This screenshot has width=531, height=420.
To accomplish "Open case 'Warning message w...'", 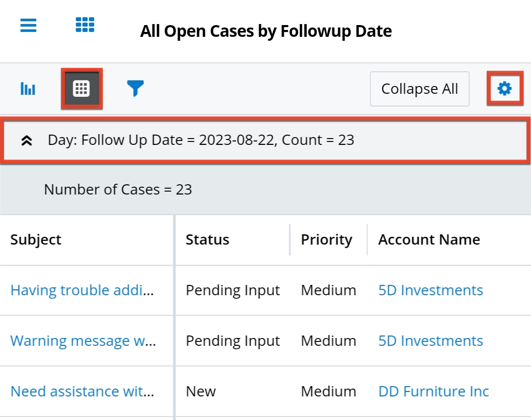I will 83,341.
